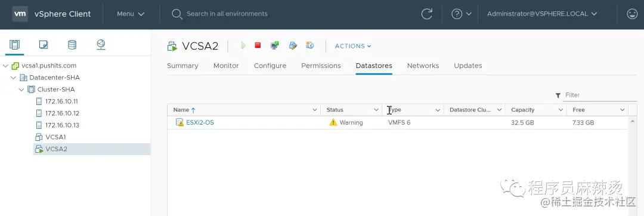
Task: Open the Menu dropdown in header
Action: tap(131, 14)
